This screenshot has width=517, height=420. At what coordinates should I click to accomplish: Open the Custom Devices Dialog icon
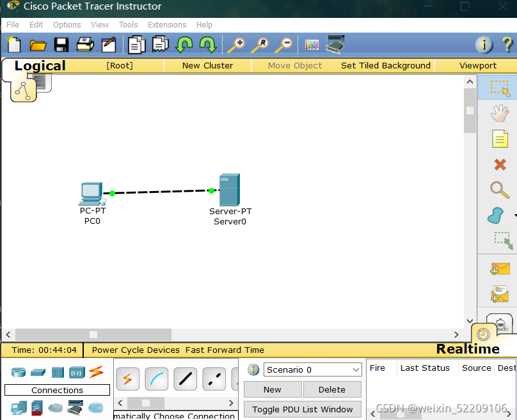click(335, 45)
